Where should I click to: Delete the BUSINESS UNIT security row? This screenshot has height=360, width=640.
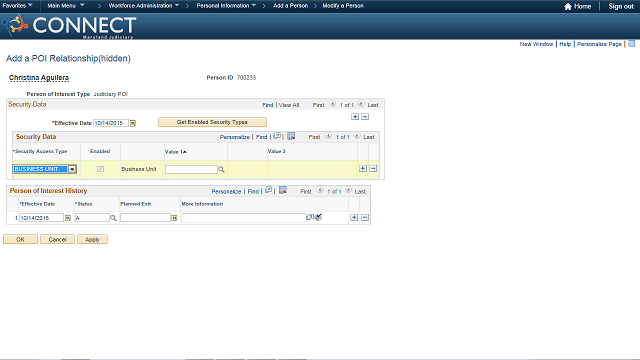click(373, 169)
